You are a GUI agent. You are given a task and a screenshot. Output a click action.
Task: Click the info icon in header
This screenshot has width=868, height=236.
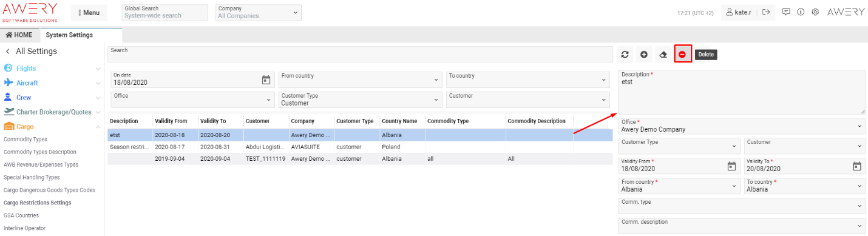tap(801, 12)
